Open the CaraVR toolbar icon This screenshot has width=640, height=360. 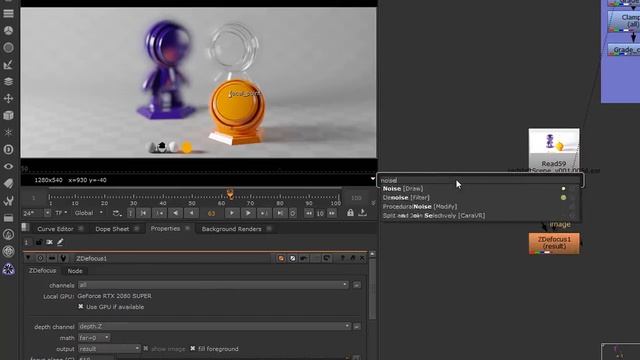(x=8, y=251)
